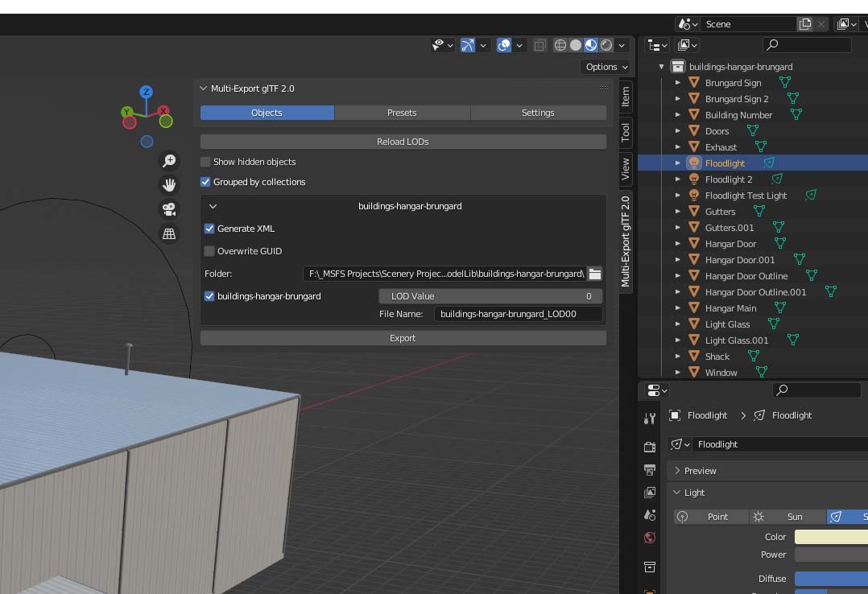This screenshot has width=868, height=594.
Task: Expand the Hangar Main tree item
Action: 678,308
